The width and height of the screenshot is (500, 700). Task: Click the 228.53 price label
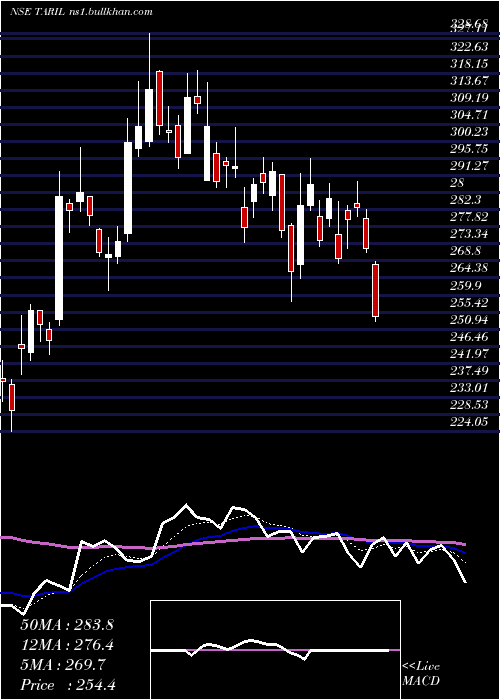pos(469,404)
